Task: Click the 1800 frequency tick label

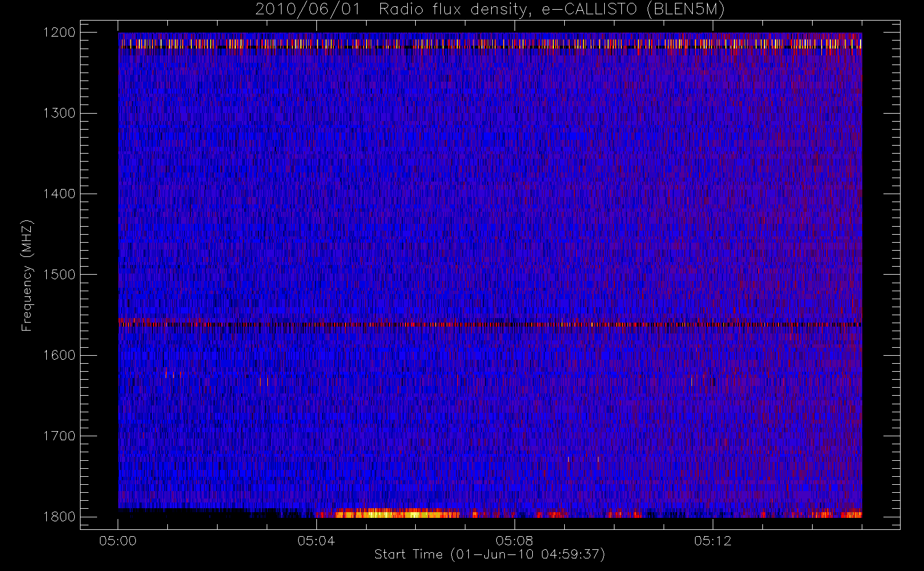Action: pos(59,516)
